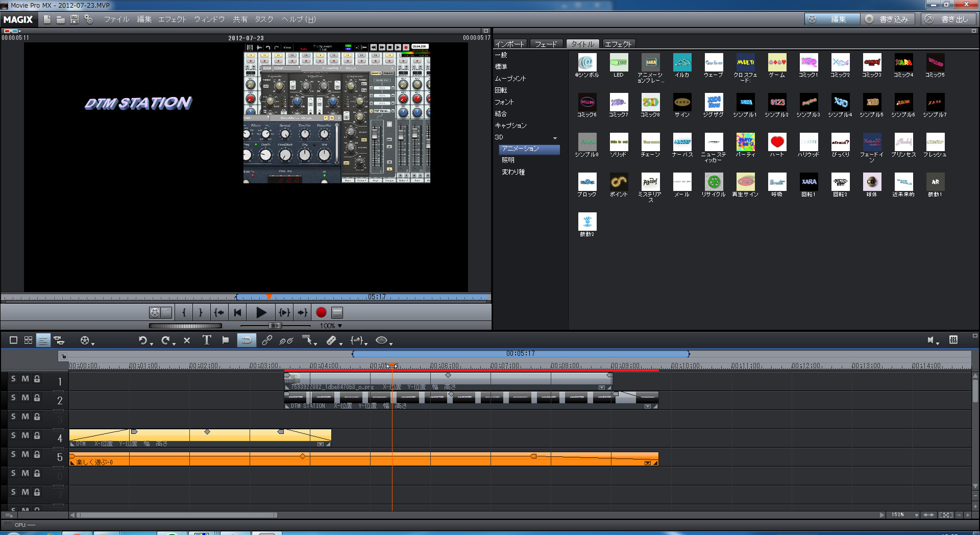Toggle object snapping magnet icon
The width and height of the screenshot is (980, 535).
tap(247, 340)
